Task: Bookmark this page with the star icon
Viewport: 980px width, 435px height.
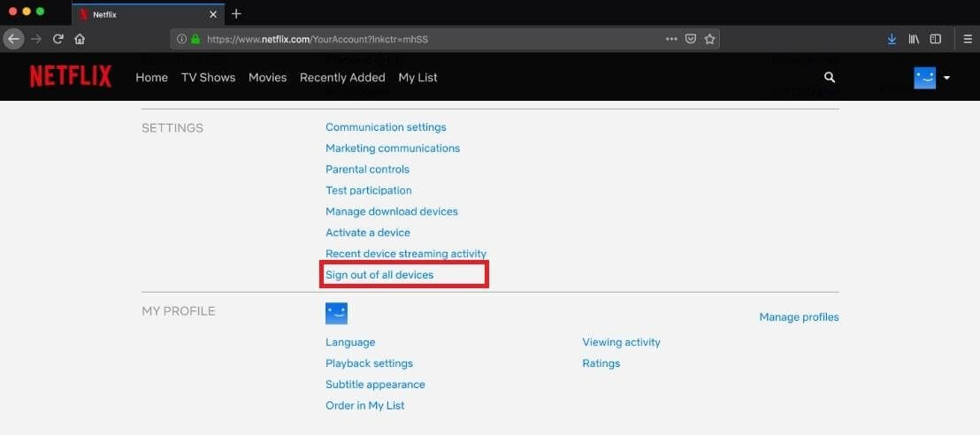Action: click(x=709, y=39)
